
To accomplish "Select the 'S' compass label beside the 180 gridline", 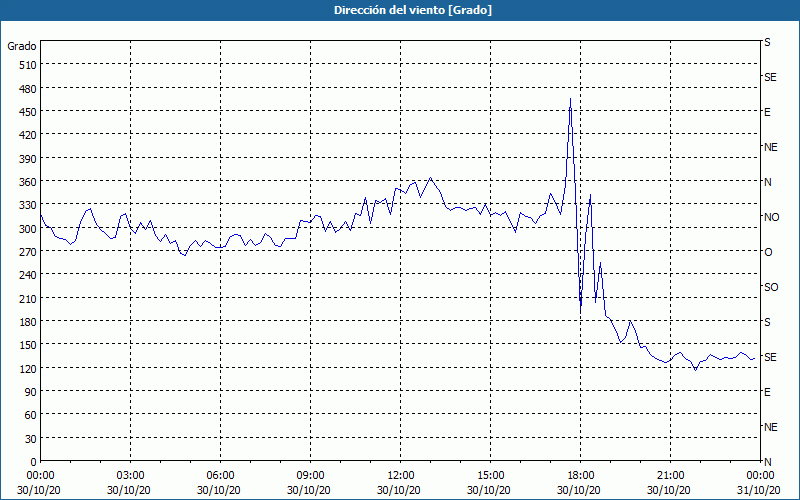I will point(767,322).
